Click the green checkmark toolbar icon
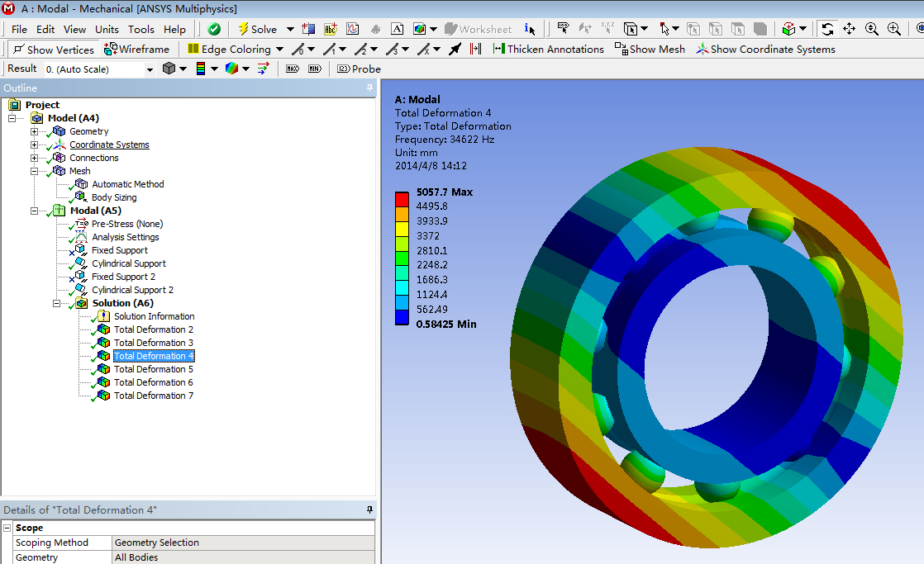This screenshot has width=924, height=564. click(x=214, y=29)
